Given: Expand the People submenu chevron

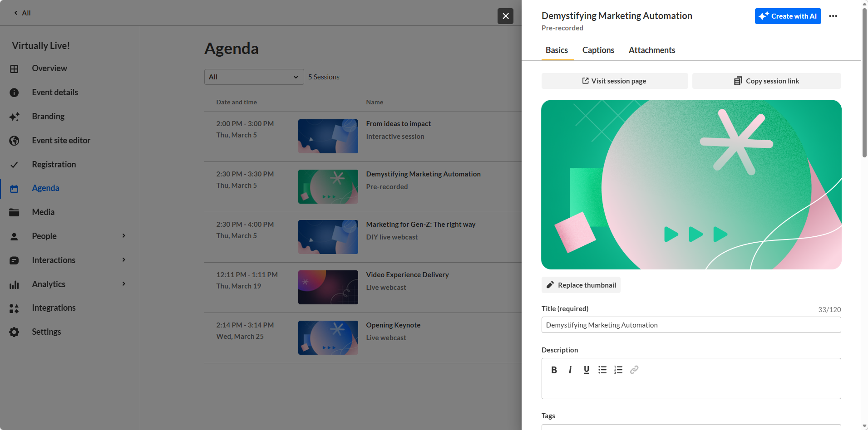Looking at the screenshot, I should pyautogui.click(x=124, y=236).
